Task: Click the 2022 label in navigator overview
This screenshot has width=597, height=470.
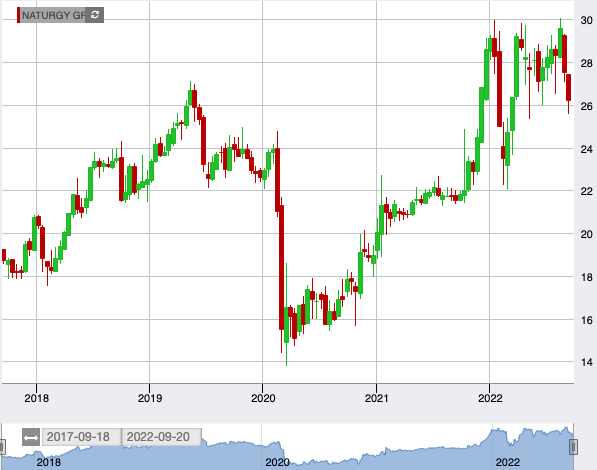Action: (508, 462)
